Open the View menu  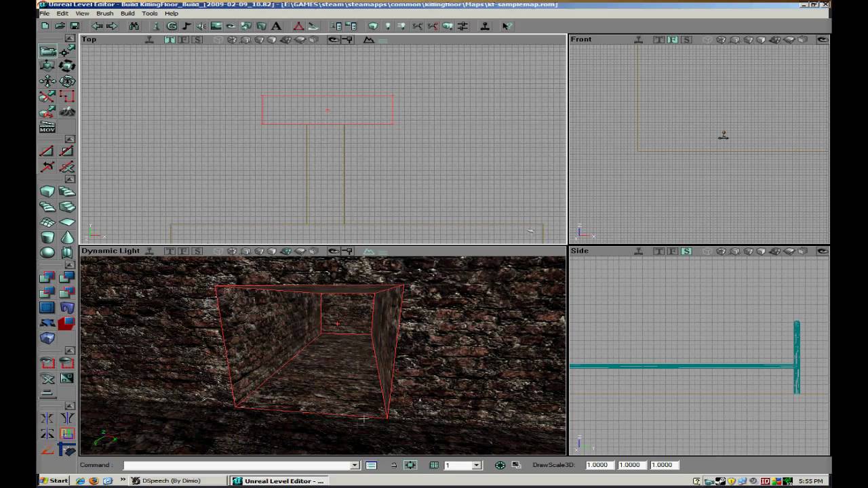[x=82, y=14]
